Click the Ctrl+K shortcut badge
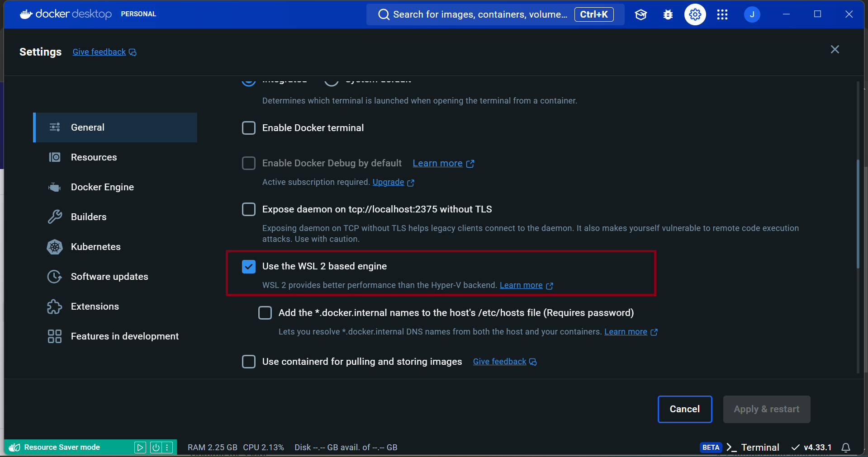The width and height of the screenshot is (868, 457). pyautogui.click(x=594, y=14)
